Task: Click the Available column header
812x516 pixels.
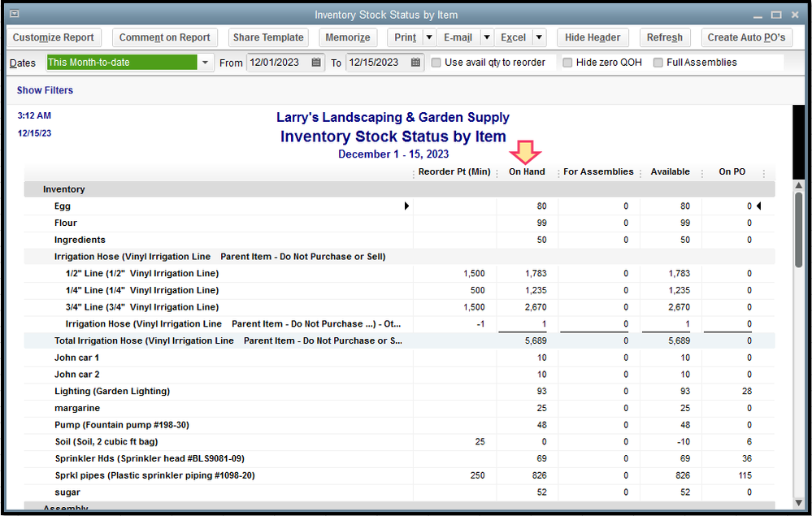Action: [x=670, y=172]
